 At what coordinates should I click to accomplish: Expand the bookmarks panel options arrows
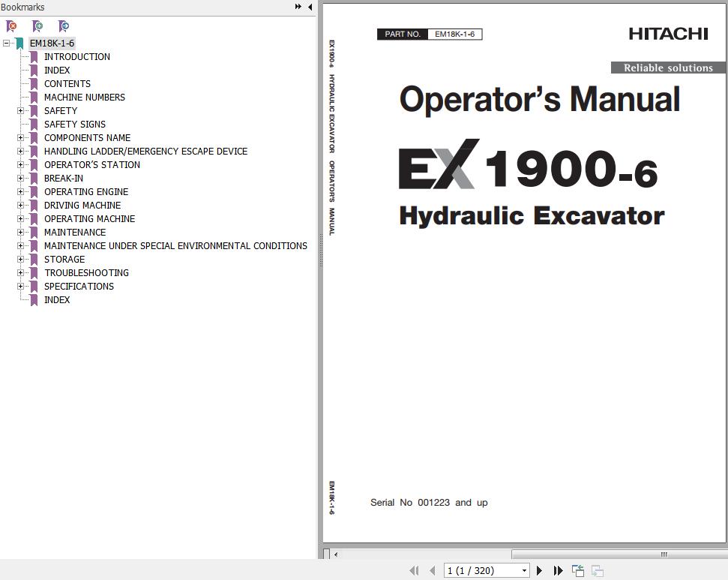tap(298, 7)
